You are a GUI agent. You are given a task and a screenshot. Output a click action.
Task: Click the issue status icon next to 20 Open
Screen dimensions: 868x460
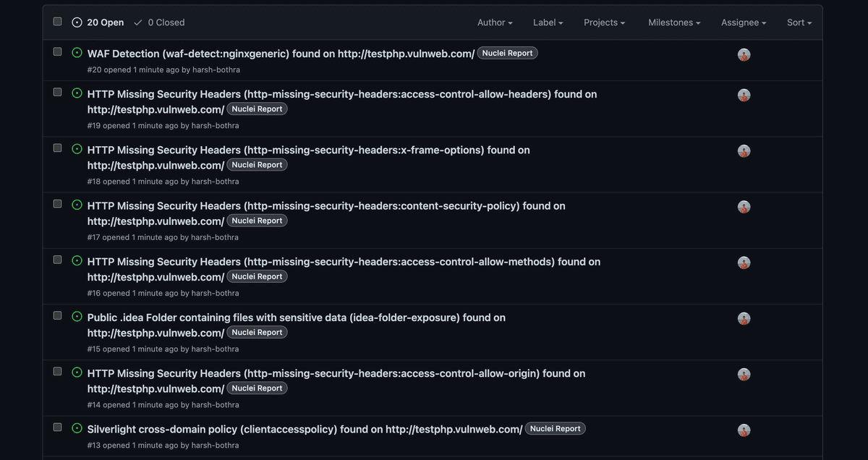point(77,22)
